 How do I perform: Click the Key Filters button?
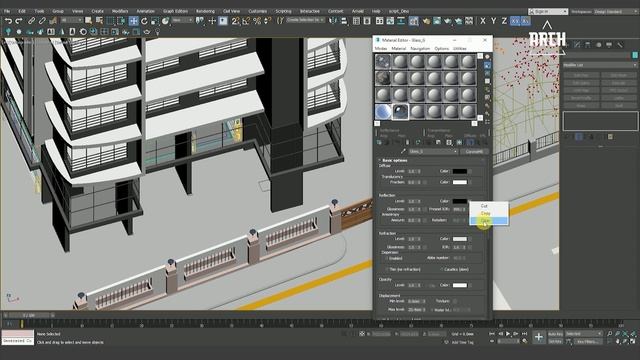point(588,341)
